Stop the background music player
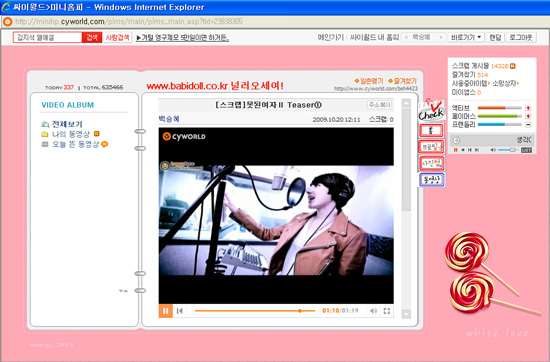The image size is (550, 362). pyautogui.click(x=463, y=150)
